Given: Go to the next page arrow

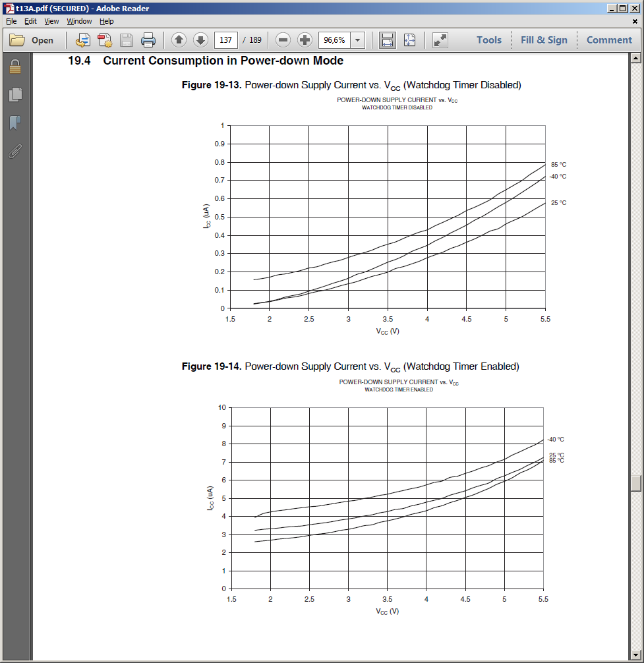Looking at the screenshot, I should 200,40.
